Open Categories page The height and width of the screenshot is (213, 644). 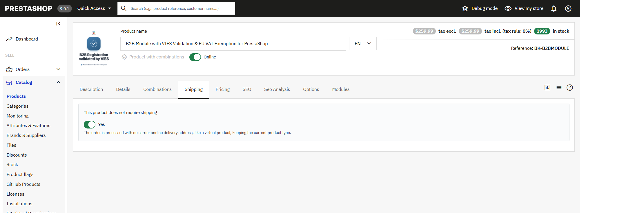point(17,106)
